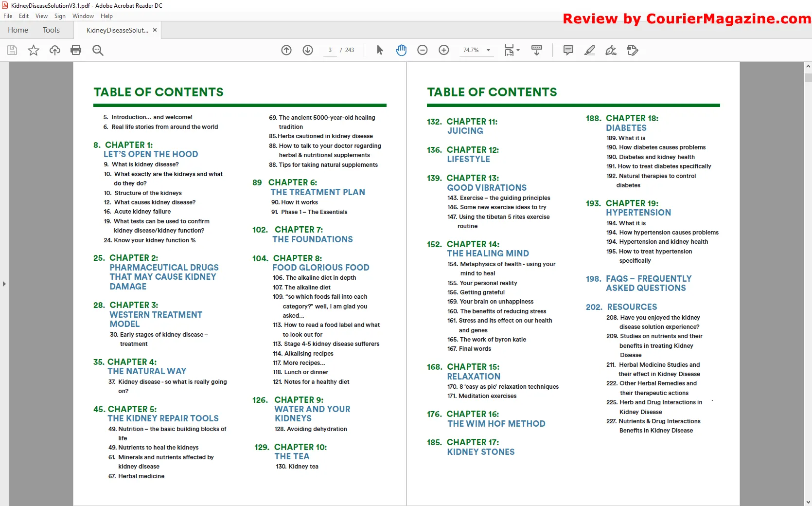Open the zoom percentage dropdown arrow
This screenshot has width=812, height=506.
tap(488, 50)
